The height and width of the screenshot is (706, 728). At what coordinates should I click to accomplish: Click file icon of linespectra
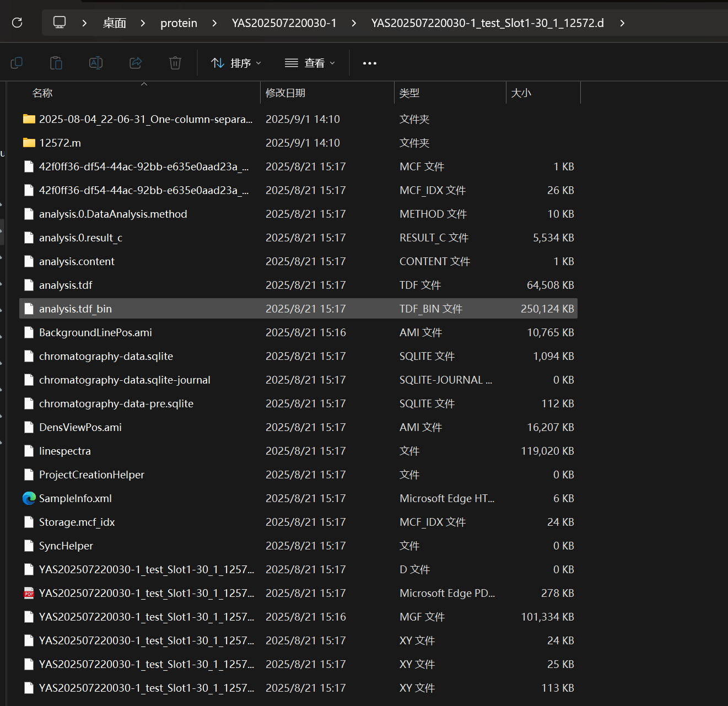point(29,451)
